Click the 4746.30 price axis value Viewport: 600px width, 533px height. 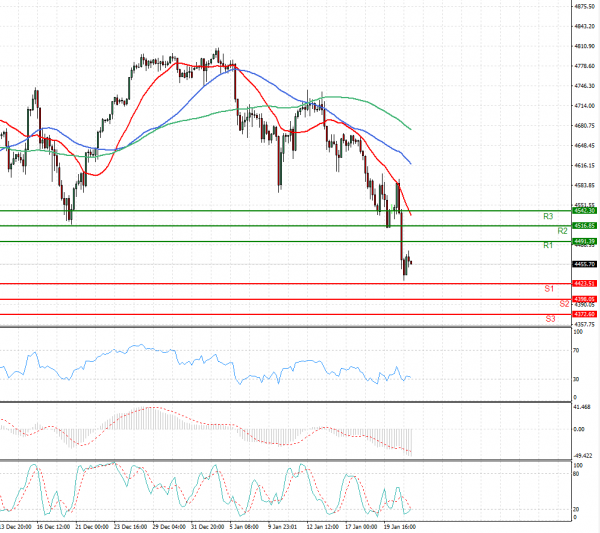[x=584, y=86]
